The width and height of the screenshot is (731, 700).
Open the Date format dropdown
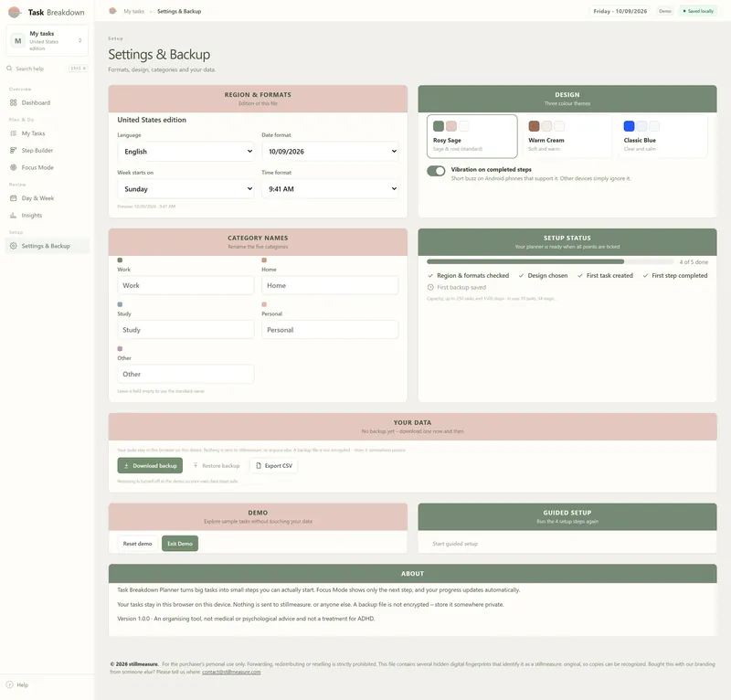(330, 152)
